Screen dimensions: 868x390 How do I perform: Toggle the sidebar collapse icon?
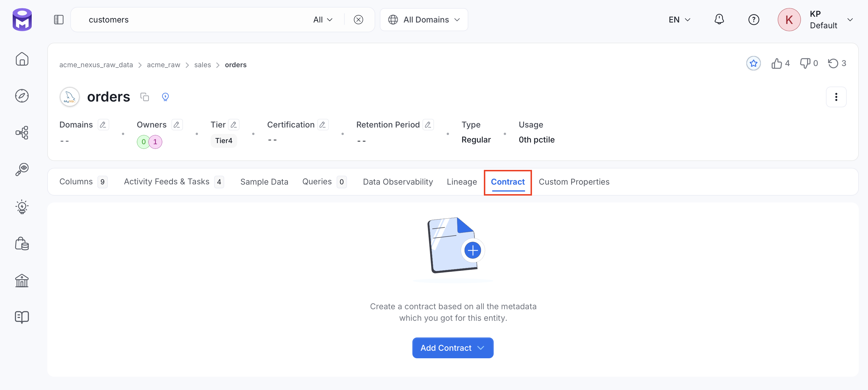coord(59,20)
